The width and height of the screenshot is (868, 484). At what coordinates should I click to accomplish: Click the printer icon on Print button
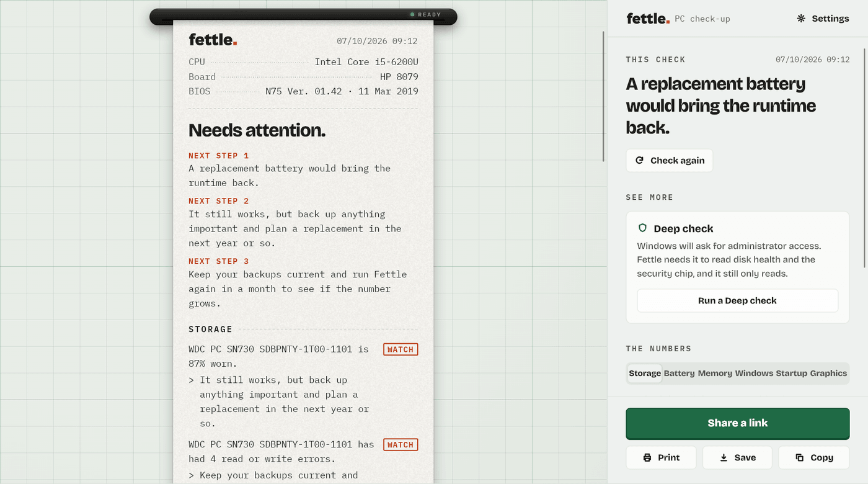[x=647, y=457]
